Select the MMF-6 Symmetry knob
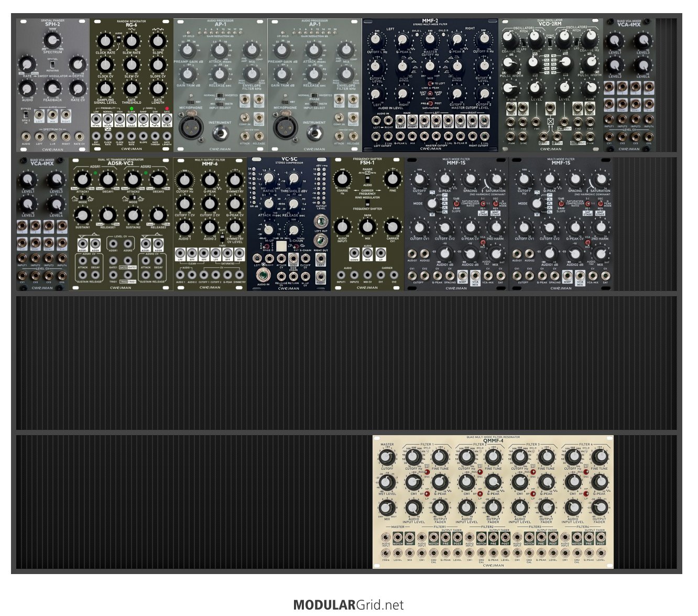The image size is (698, 616). point(235,180)
